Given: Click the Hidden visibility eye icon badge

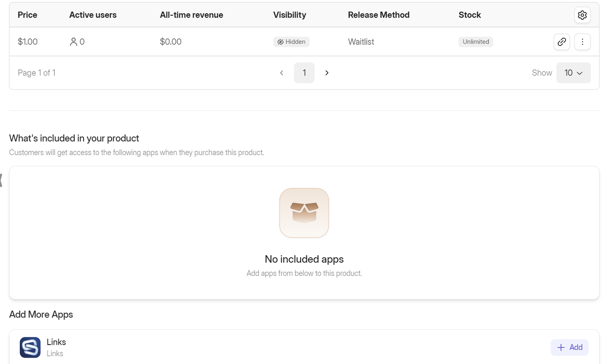Looking at the screenshot, I should pyautogui.click(x=280, y=42).
